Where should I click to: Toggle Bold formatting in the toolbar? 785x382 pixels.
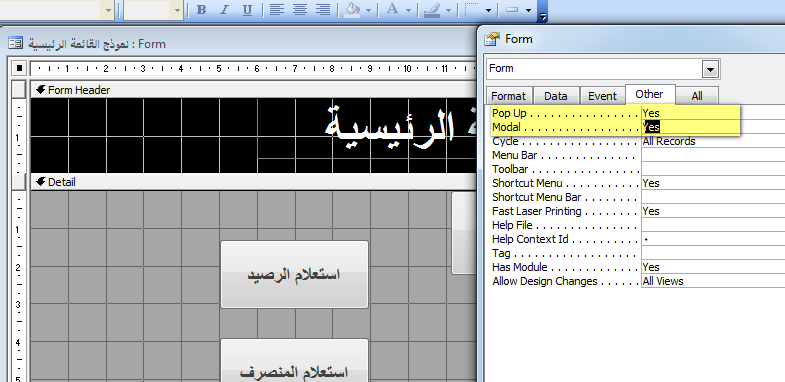pyautogui.click(x=201, y=10)
